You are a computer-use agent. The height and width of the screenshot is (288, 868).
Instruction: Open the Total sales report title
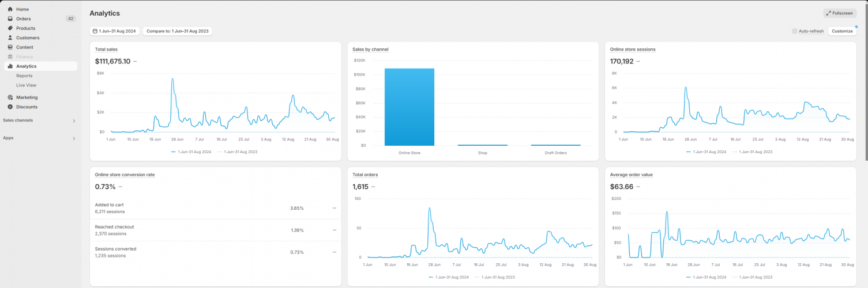click(x=106, y=50)
